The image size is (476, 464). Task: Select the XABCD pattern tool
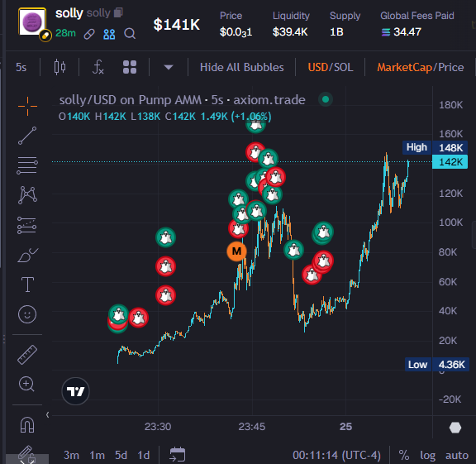27,194
